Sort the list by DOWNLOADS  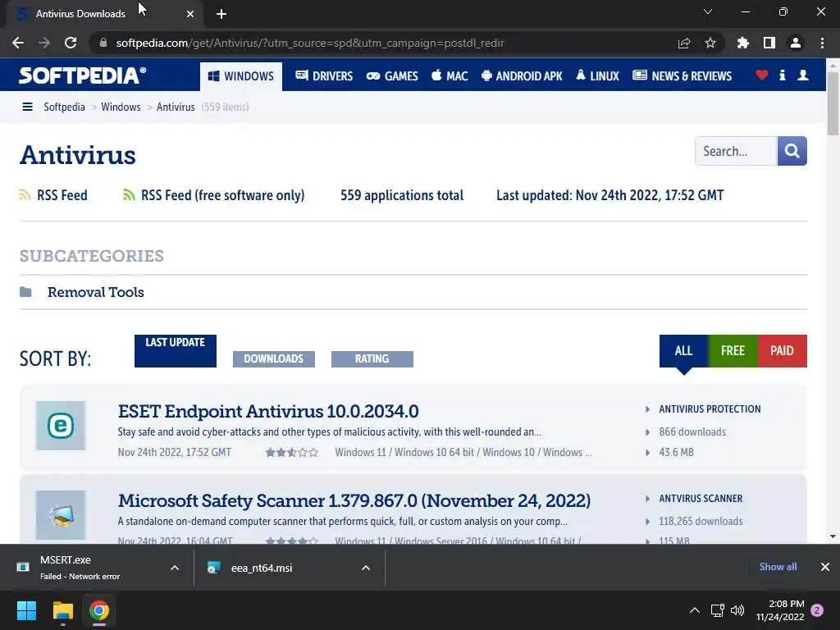(274, 359)
